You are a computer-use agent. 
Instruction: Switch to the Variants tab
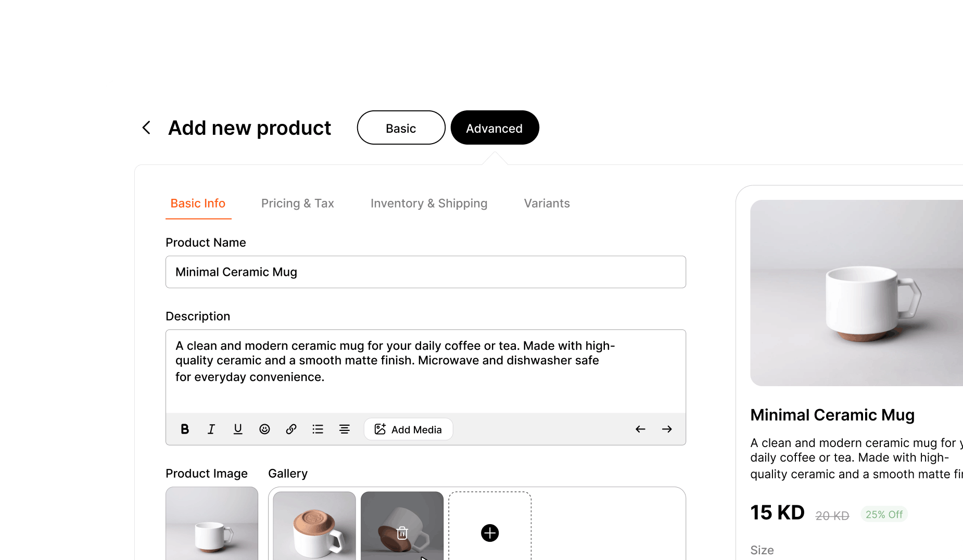click(x=547, y=203)
